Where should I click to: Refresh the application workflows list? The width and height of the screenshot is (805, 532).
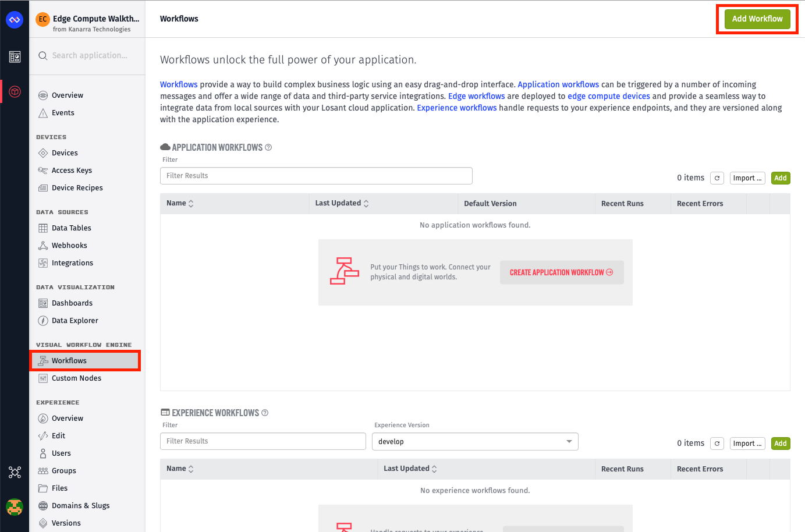(x=717, y=178)
